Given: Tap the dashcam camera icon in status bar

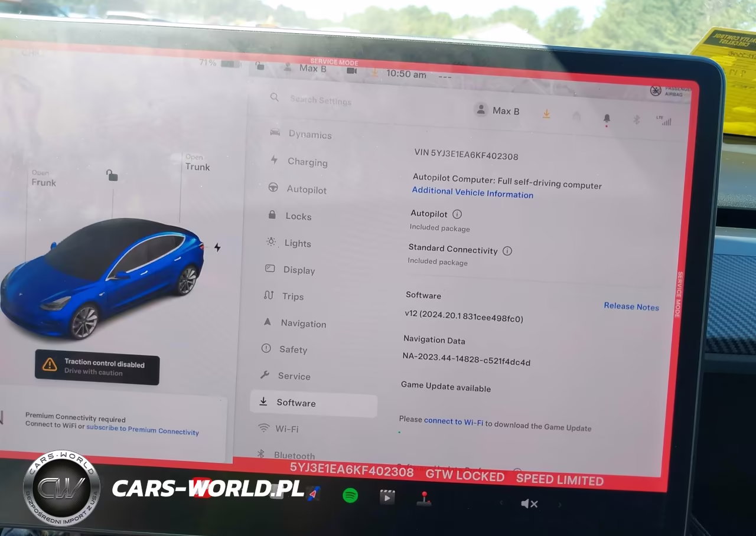Looking at the screenshot, I should point(351,71).
